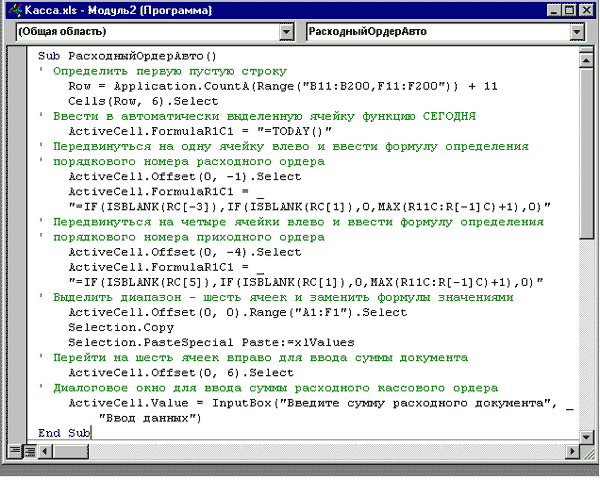
Task: Click the horizontal scrollbar thumb
Action: (70, 451)
